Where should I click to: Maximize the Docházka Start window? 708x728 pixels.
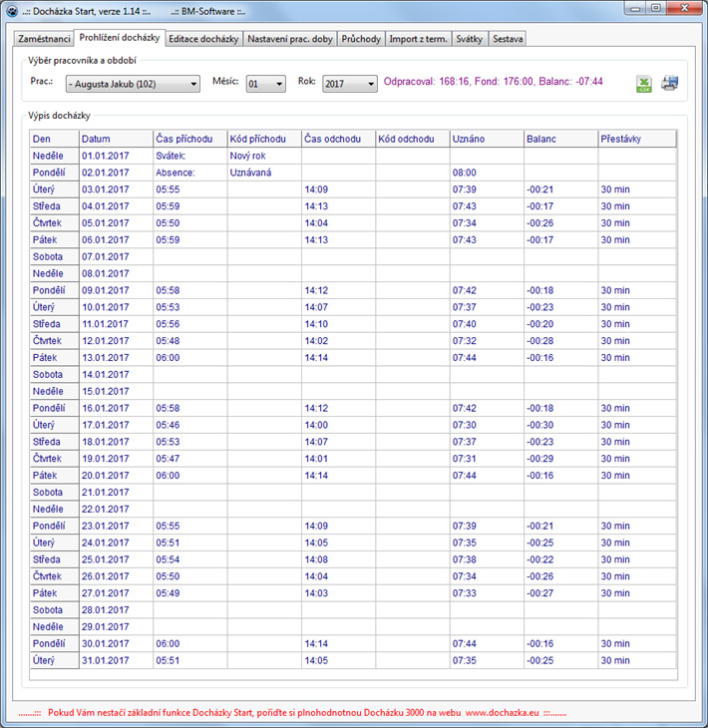[x=656, y=8]
